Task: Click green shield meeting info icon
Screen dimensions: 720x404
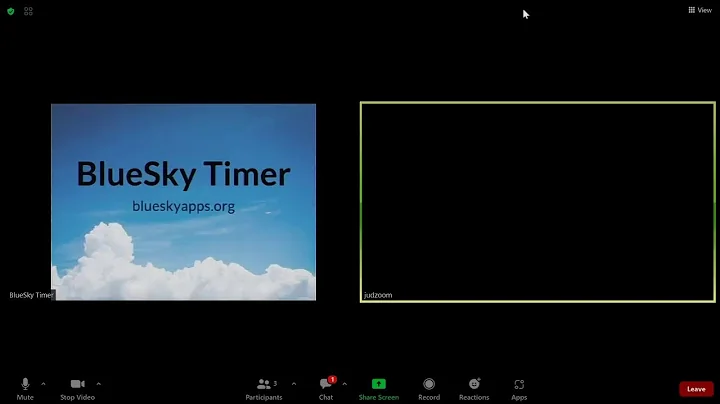Action: coord(11,11)
